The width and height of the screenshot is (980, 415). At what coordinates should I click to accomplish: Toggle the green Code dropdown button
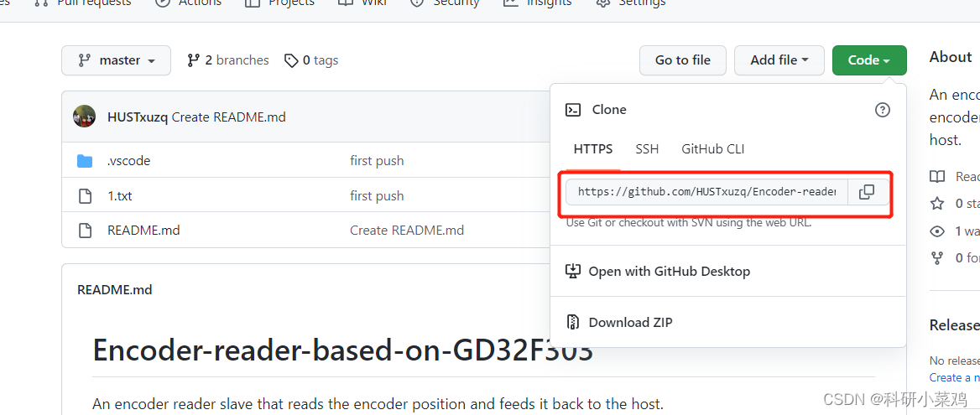point(869,60)
